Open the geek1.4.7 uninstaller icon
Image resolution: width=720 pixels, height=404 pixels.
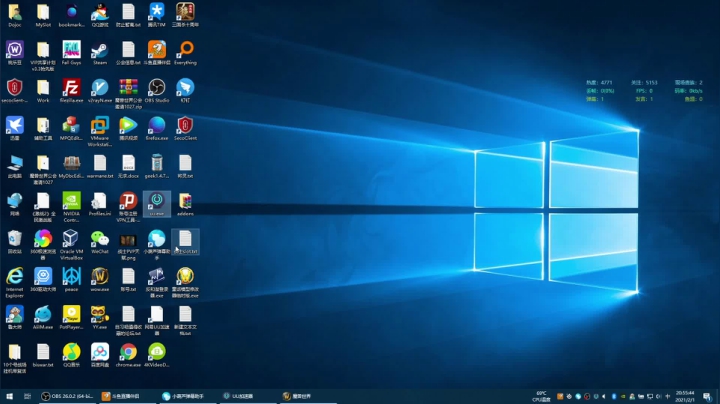(157, 166)
